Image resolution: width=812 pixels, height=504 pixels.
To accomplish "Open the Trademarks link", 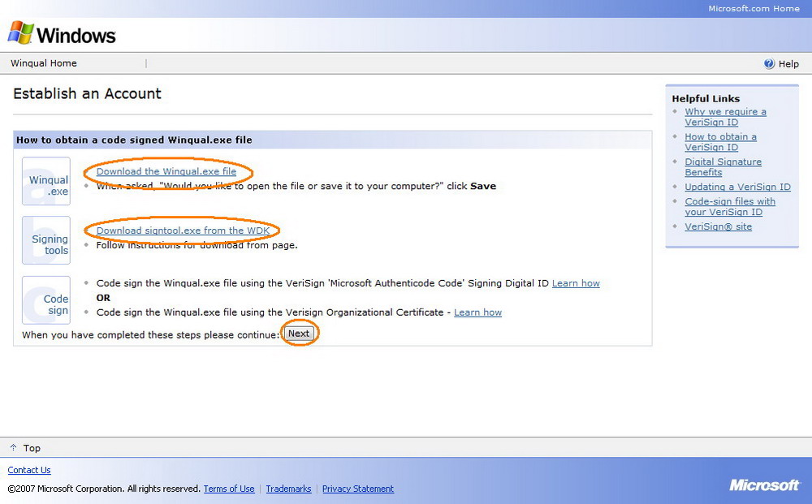I will 288,489.
